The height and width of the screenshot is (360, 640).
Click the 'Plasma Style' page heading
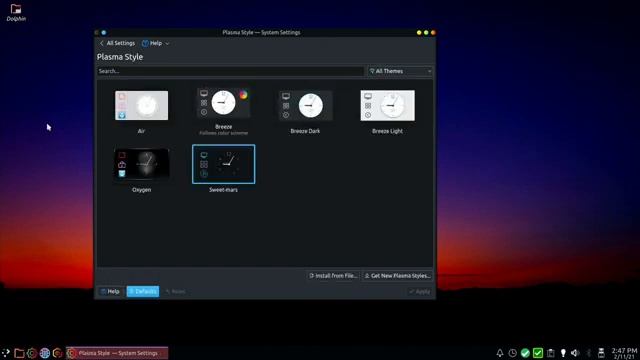(120, 57)
